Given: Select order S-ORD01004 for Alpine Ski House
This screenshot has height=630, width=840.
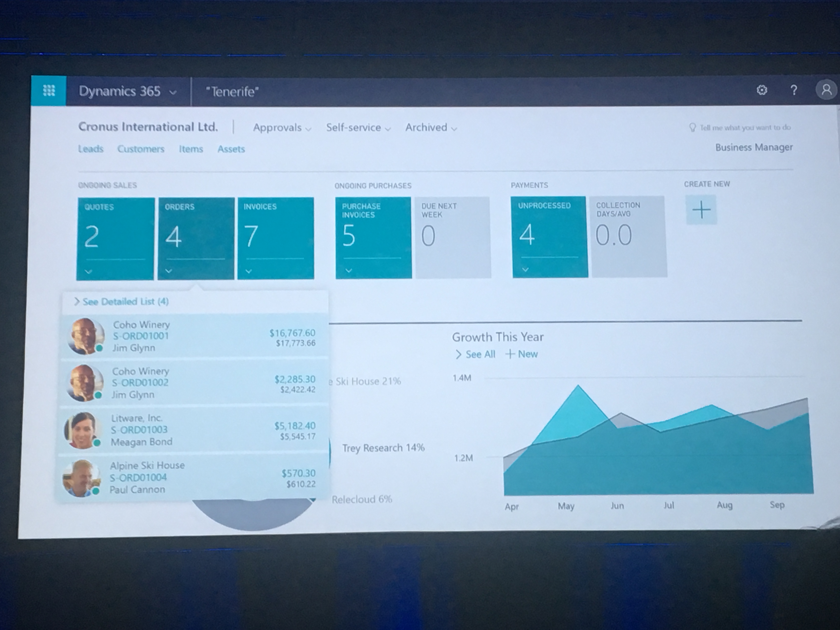Looking at the screenshot, I should click(192, 477).
